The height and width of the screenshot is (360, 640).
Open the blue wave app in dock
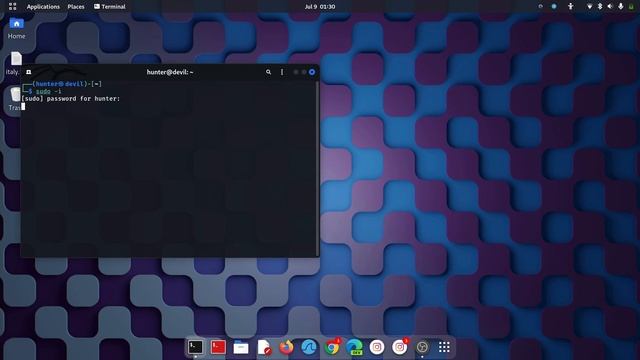[x=309, y=347]
